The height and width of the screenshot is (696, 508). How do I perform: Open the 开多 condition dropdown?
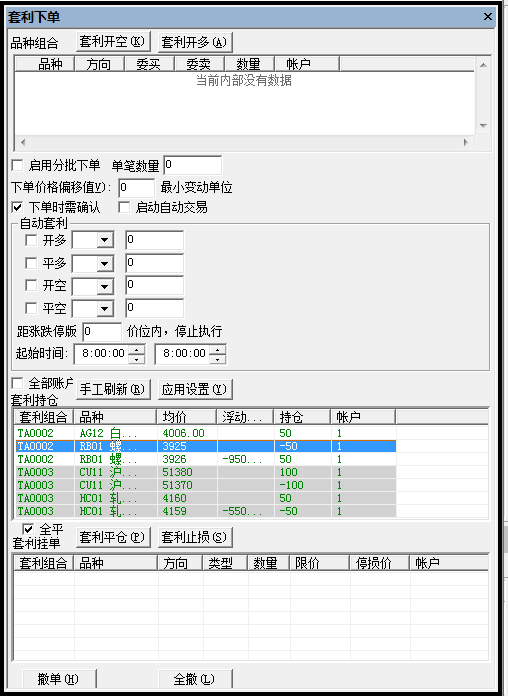(105, 240)
